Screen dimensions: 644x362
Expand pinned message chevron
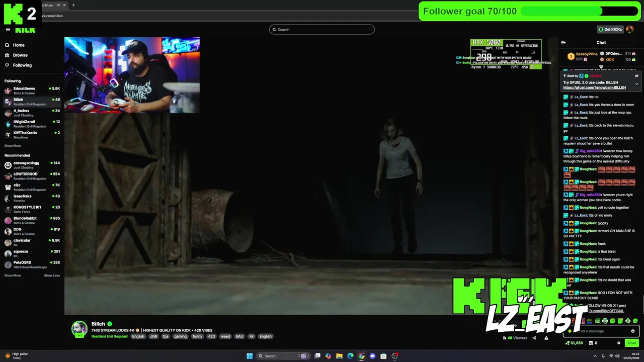point(636,84)
